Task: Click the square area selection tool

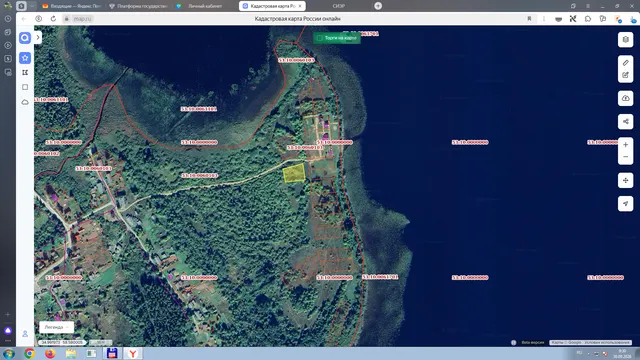Action: pyautogui.click(x=25, y=87)
